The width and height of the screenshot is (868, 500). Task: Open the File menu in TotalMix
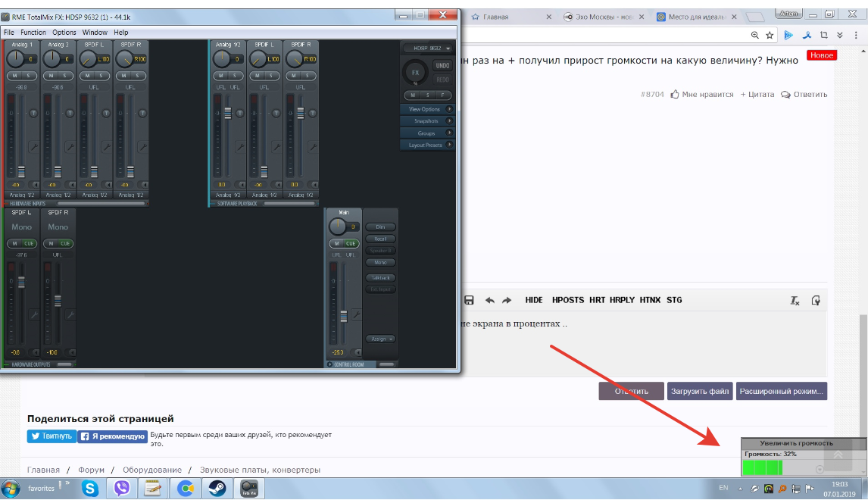point(9,33)
